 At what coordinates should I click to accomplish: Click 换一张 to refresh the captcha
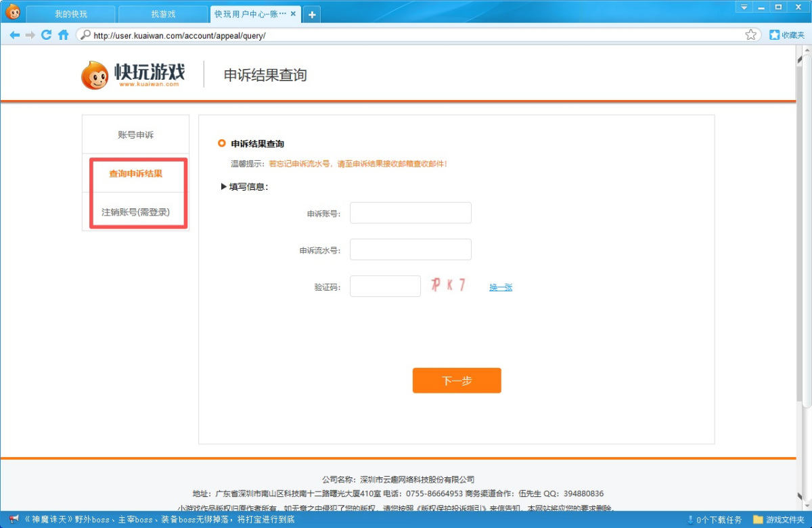pyautogui.click(x=501, y=287)
